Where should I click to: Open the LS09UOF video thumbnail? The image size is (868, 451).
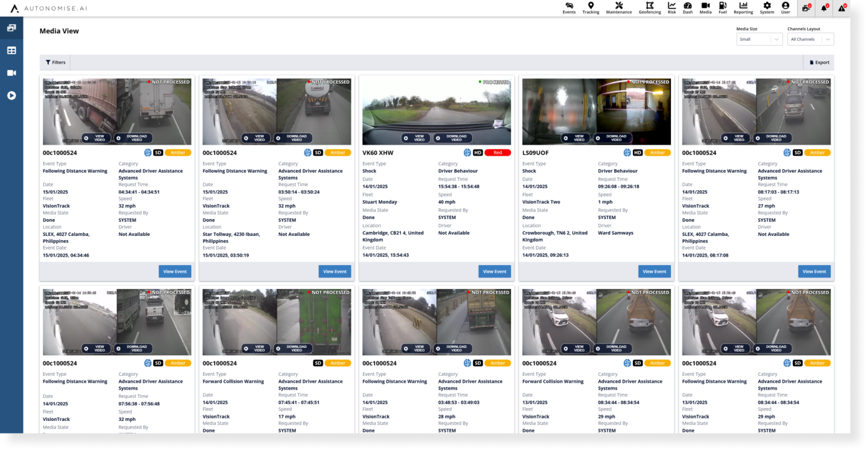596,111
